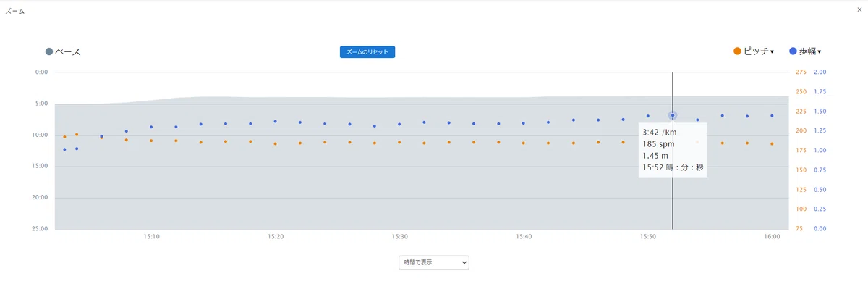Click the ペース legend label
Viewport: 868px width, 292px height.
coord(68,51)
